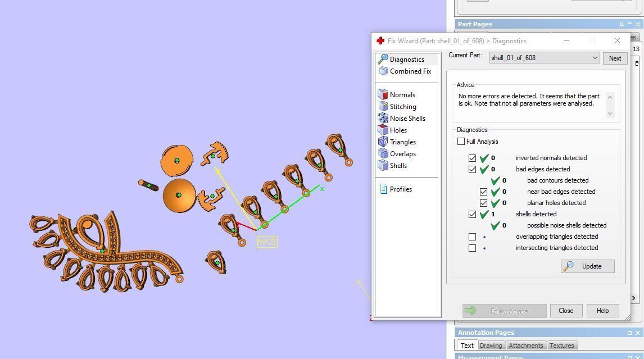The width and height of the screenshot is (644, 359).
Task: Close the Fix Wizard window via X
Action: tap(617, 40)
